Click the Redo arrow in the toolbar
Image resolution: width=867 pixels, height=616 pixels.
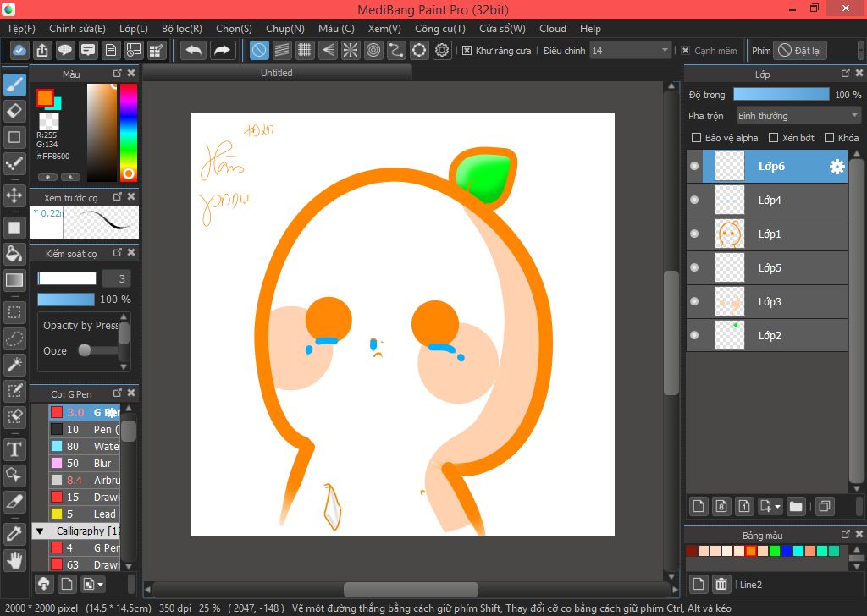[x=223, y=50]
